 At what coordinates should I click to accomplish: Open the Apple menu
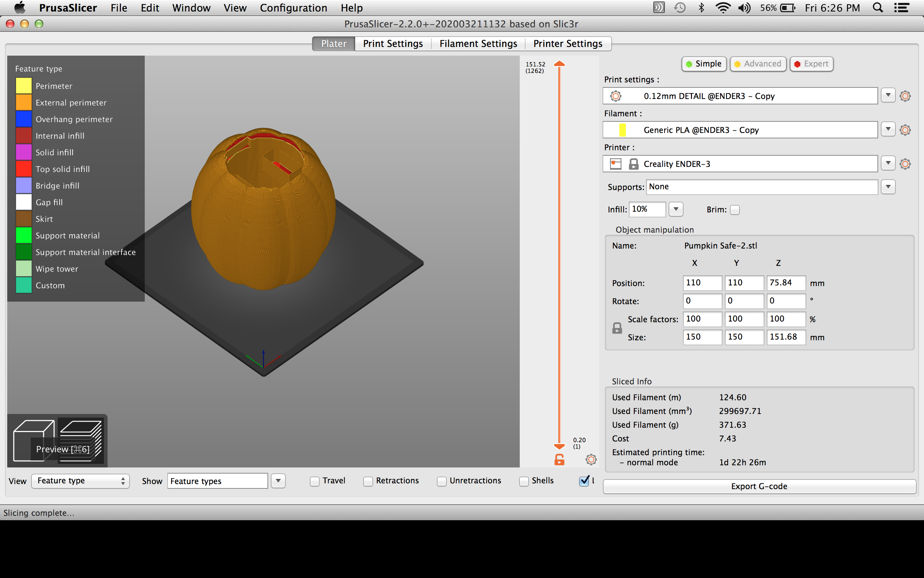click(19, 8)
